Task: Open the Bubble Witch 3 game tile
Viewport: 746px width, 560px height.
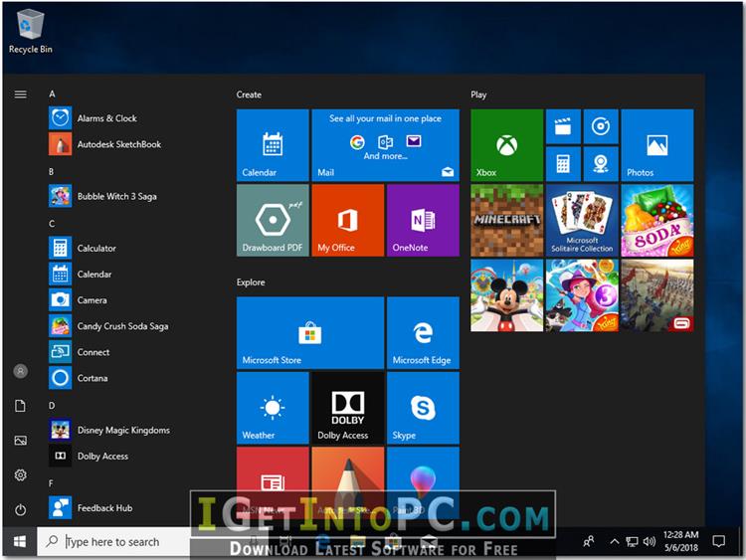Action: (x=582, y=295)
